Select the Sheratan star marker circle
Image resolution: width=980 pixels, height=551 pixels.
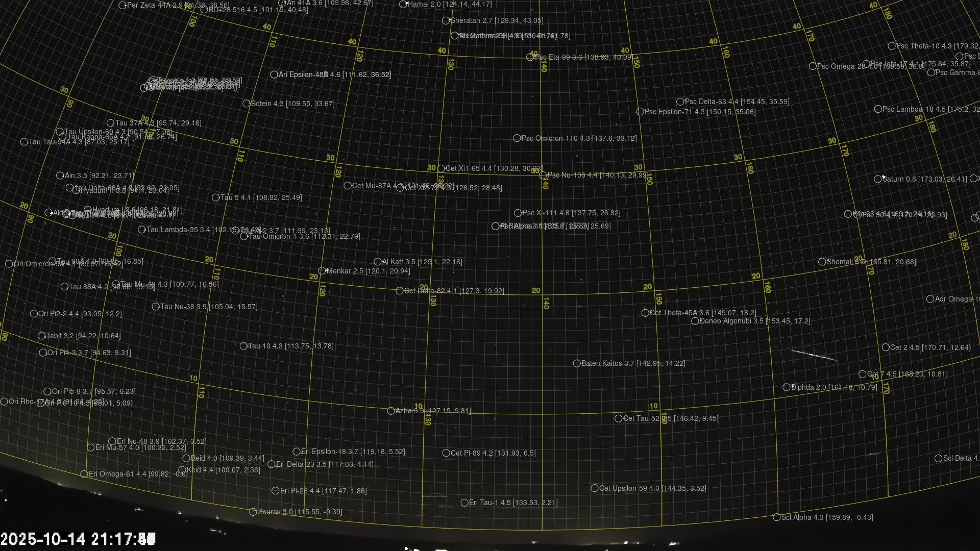click(446, 21)
